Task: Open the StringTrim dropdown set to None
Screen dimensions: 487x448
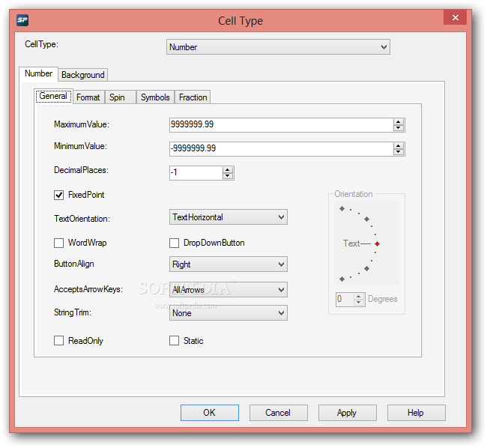Action: tap(229, 313)
